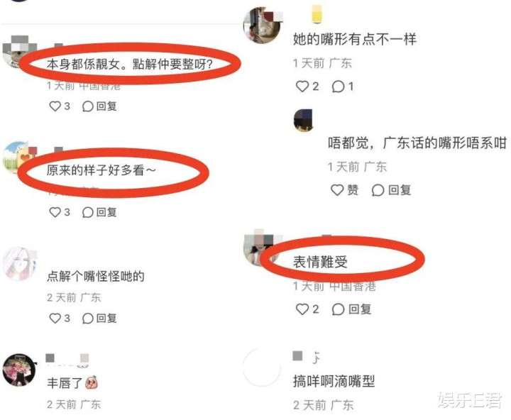Open the avatar beside '丰唇了' comment
Screen dimensions: 511x420
[x=19, y=370]
